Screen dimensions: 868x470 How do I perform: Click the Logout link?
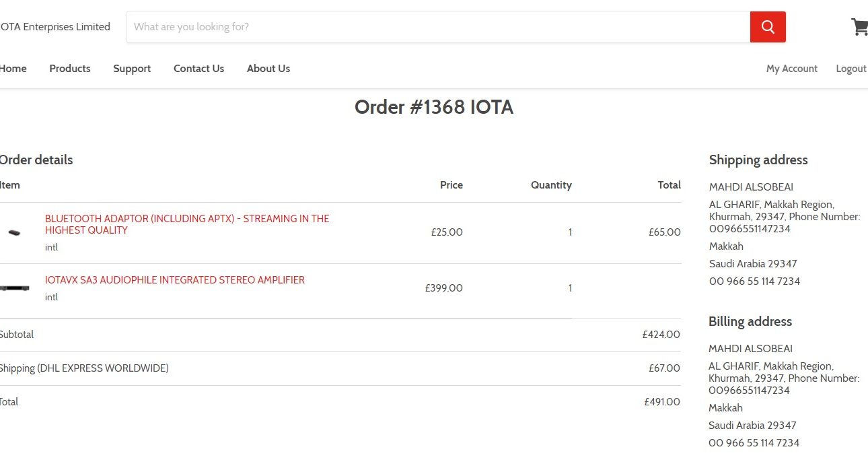click(851, 69)
